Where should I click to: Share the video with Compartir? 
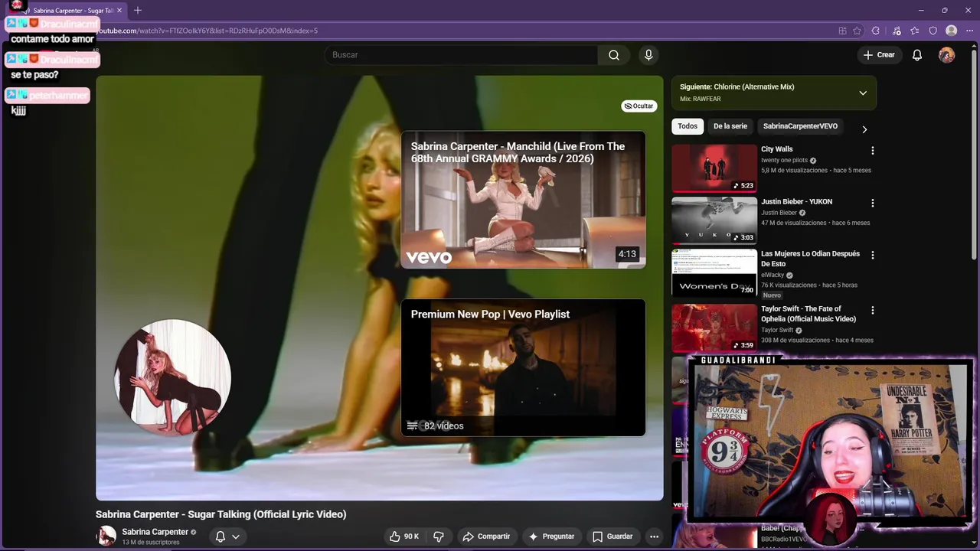tap(486, 536)
